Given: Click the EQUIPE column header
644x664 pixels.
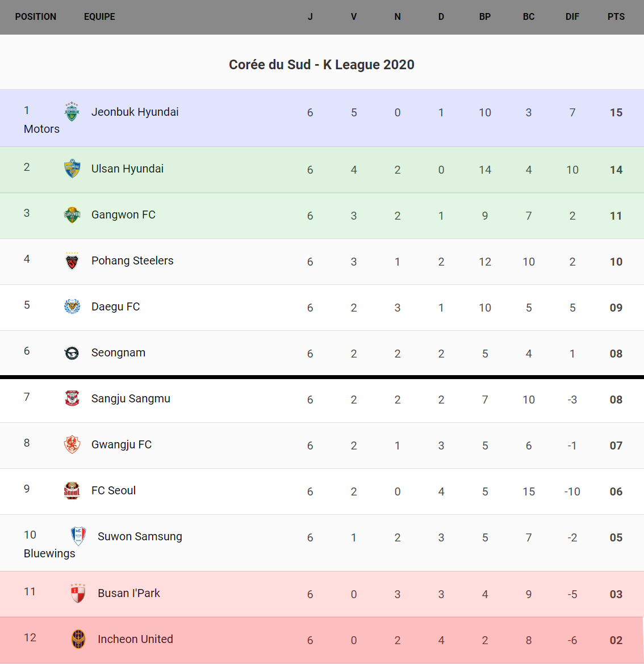Looking at the screenshot, I should [x=99, y=17].
